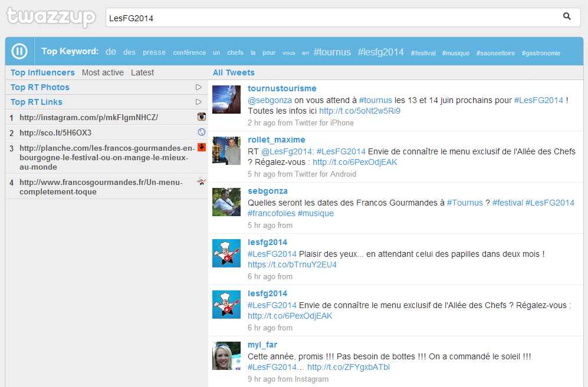Screen dimensions: 588x387
Task: Open rollet_maxime profile avatar
Action: pos(226,151)
